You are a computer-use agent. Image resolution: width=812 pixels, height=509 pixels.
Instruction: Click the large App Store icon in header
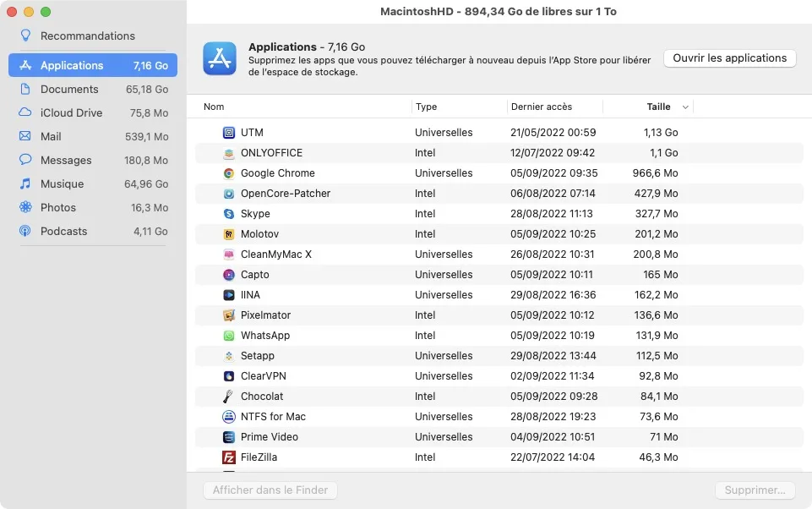(x=220, y=58)
